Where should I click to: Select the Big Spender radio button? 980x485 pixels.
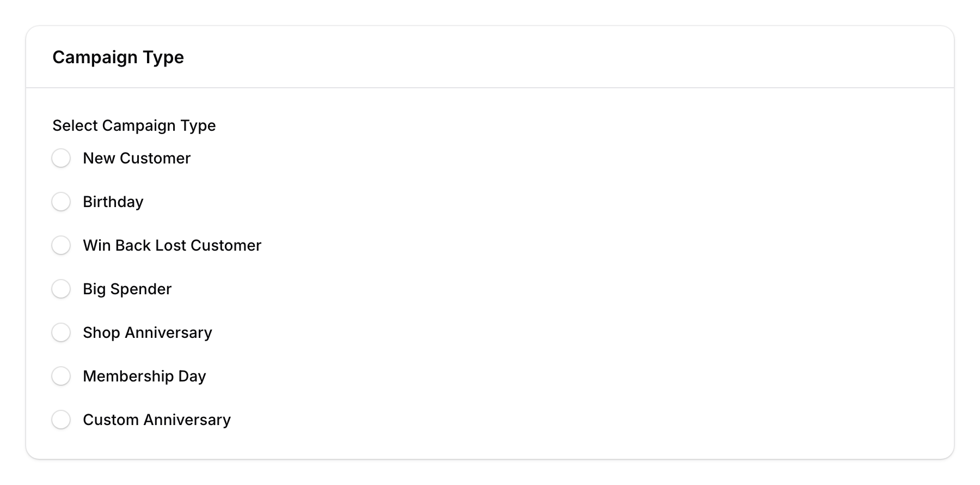pyautogui.click(x=61, y=289)
